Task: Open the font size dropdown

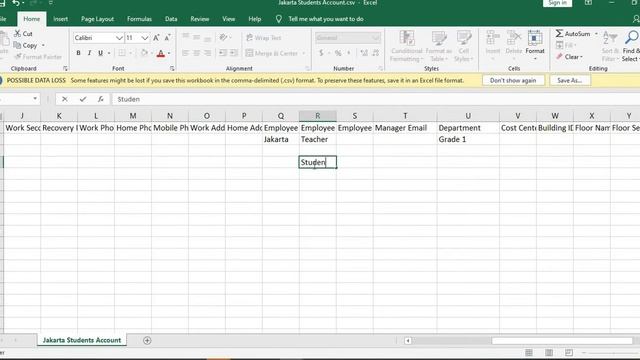Action: point(144,38)
